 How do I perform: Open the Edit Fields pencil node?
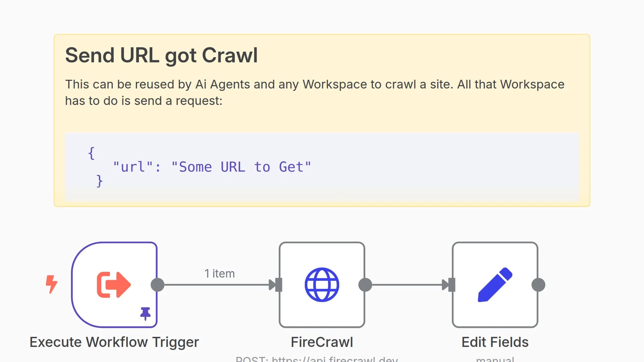pyautogui.click(x=495, y=285)
